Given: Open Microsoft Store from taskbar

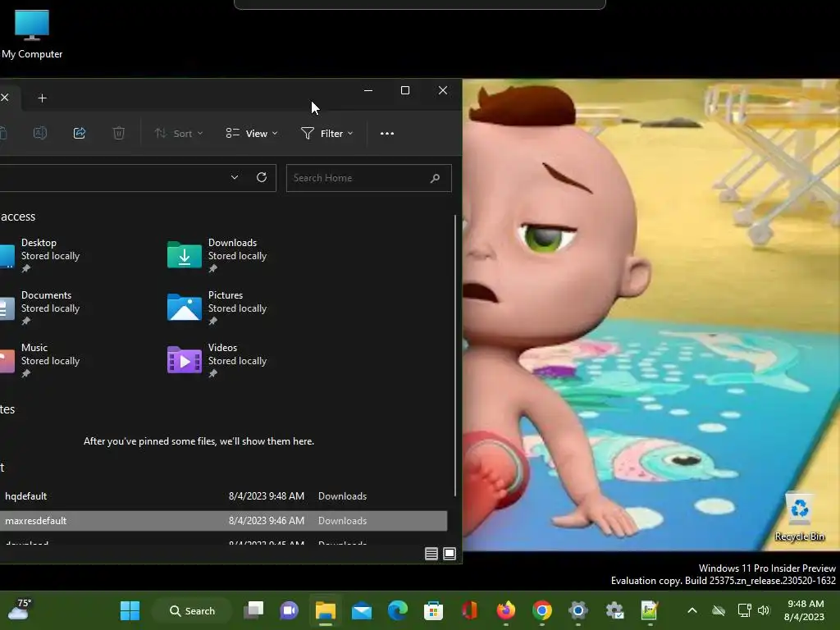Looking at the screenshot, I should click(x=433, y=610).
